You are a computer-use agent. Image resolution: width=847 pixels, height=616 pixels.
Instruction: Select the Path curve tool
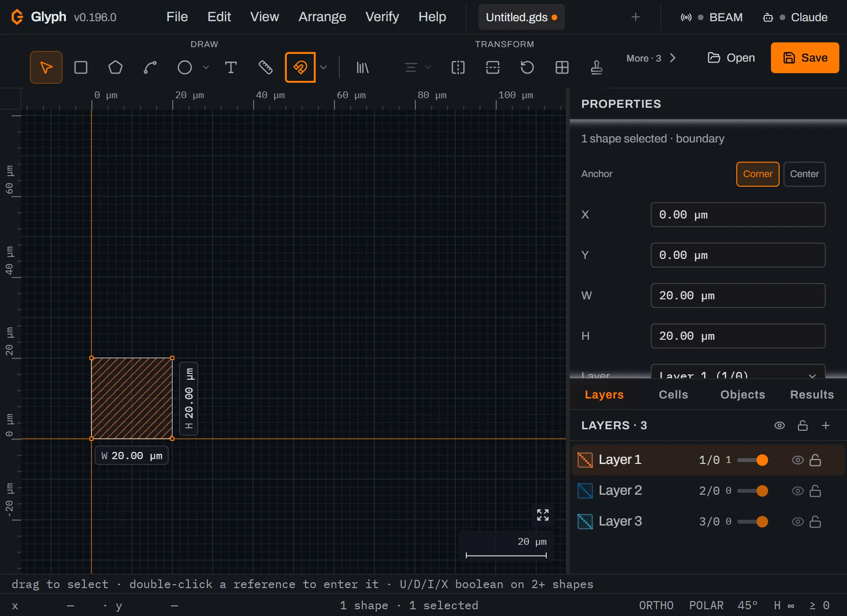click(x=150, y=67)
